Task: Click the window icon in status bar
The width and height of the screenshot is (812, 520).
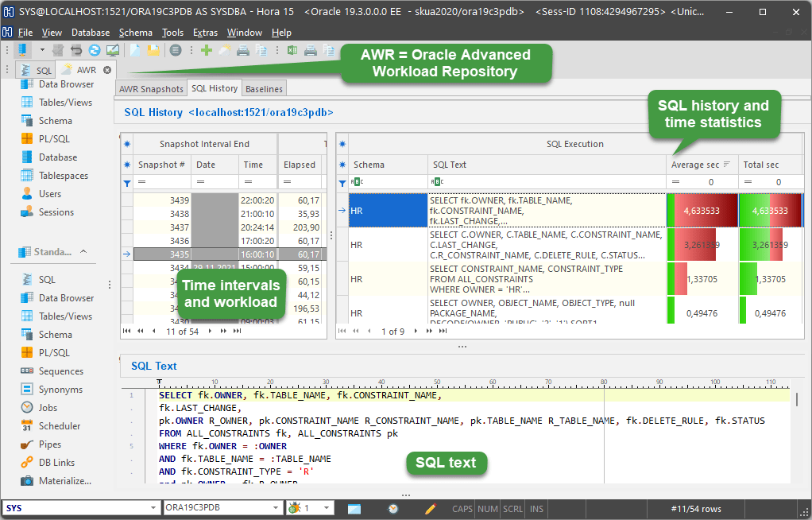Action: pos(354,509)
